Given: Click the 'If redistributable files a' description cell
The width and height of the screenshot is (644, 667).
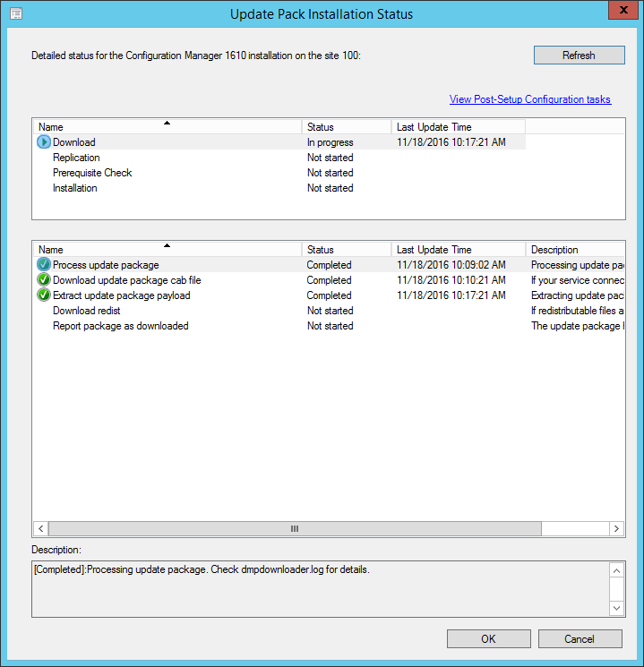Looking at the screenshot, I should (x=578, y=311).
